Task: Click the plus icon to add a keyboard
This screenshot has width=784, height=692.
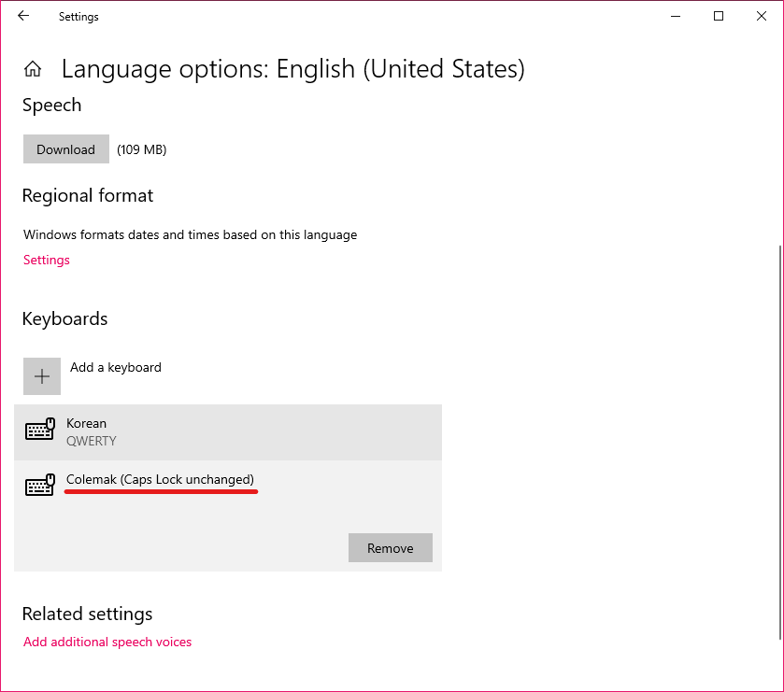Action: coord(42,376)
